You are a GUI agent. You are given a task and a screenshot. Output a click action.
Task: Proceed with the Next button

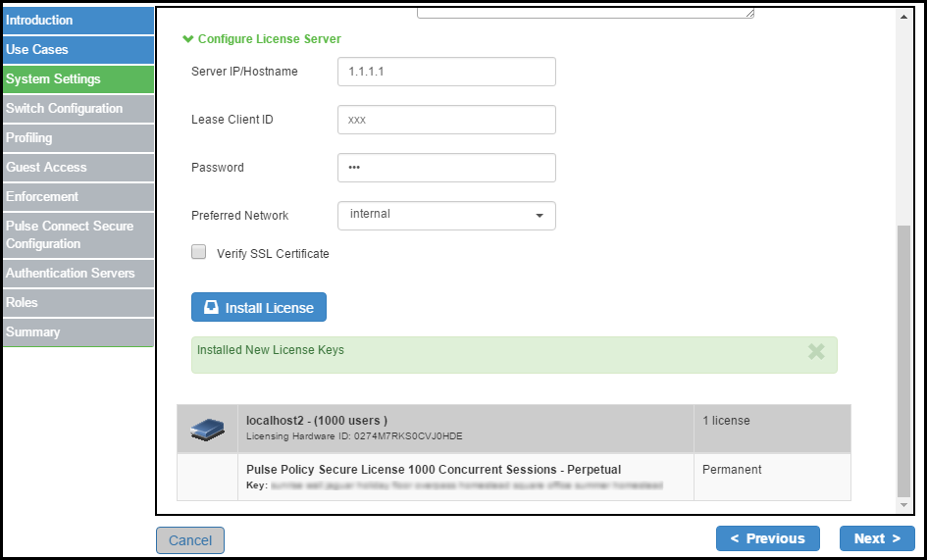(x=877, y=538)
